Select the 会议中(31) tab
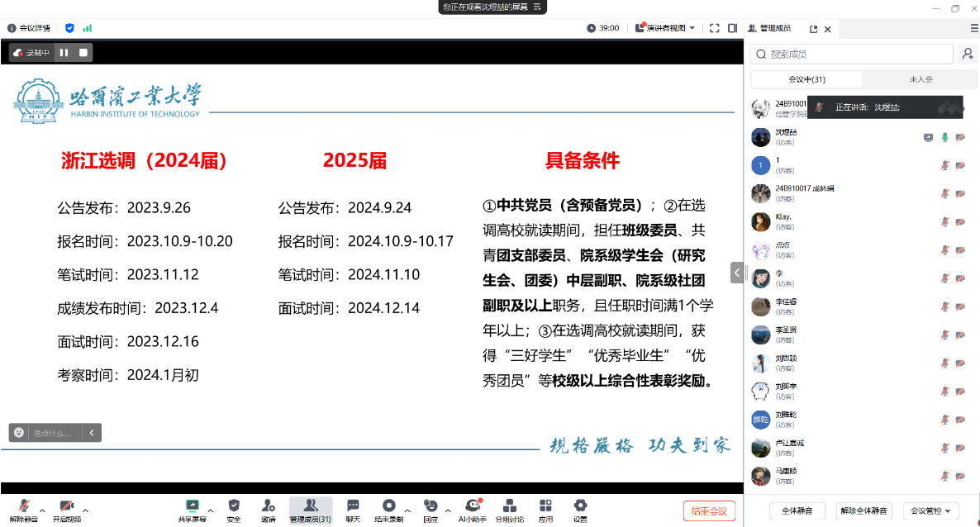The image size is (980, 527). pos(806,79)
